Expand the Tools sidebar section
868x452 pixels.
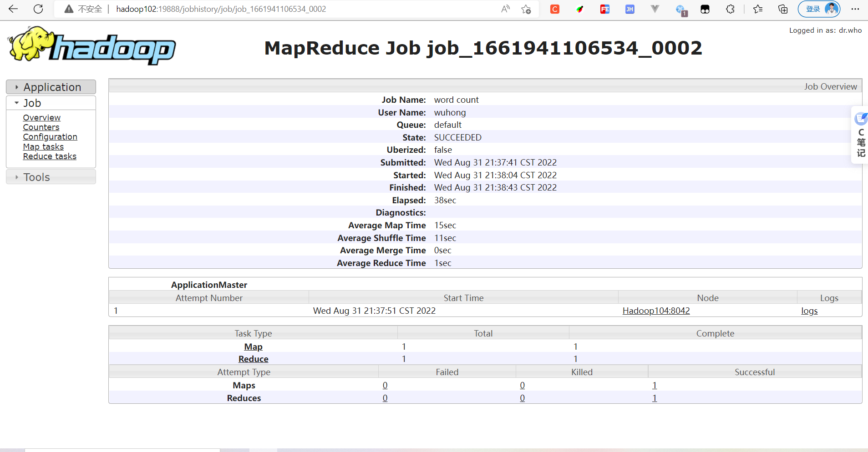point(51,177)
